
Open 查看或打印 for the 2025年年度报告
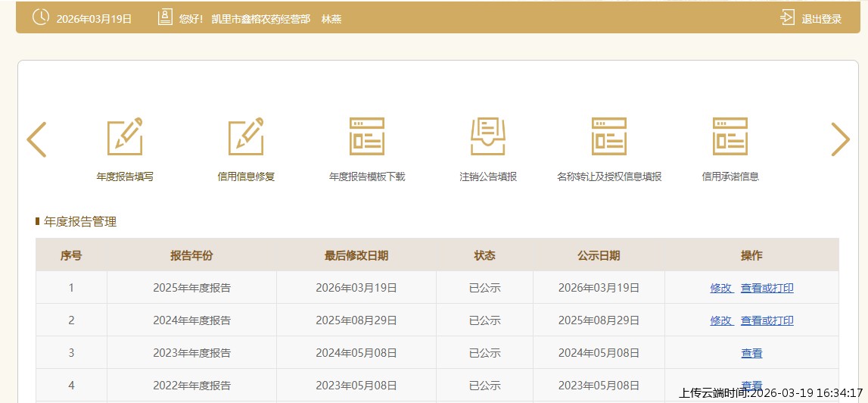coord(767,288)
